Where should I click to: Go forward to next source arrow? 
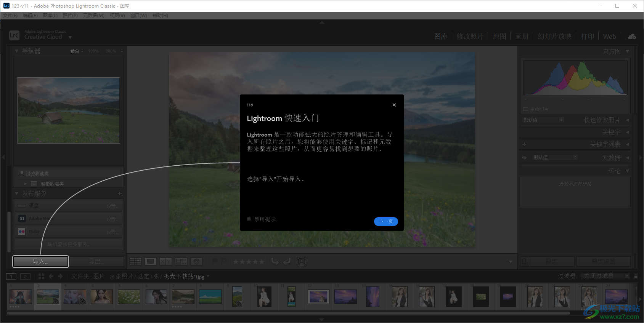pyautogui.click(x=60, y=277)
